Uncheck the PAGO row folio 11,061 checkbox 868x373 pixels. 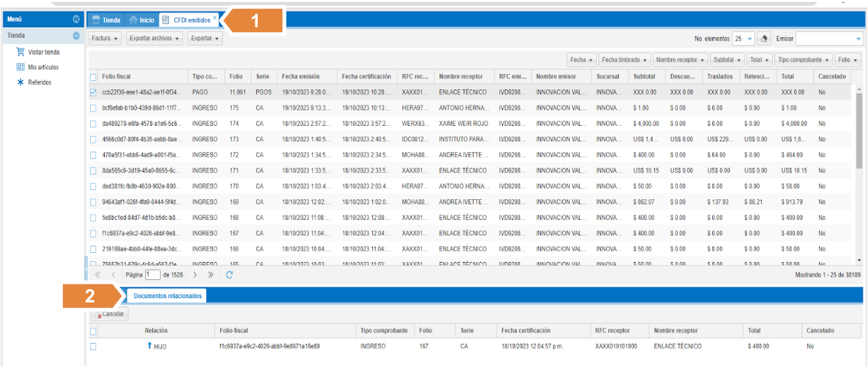94,92
